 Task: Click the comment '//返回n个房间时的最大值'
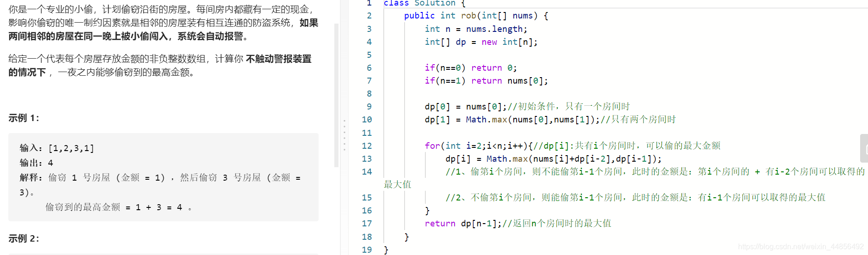[x=557, y=224]
